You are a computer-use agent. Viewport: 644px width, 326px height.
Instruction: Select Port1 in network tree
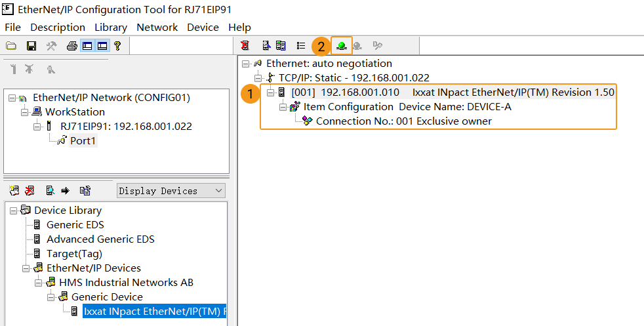point(83,141)
